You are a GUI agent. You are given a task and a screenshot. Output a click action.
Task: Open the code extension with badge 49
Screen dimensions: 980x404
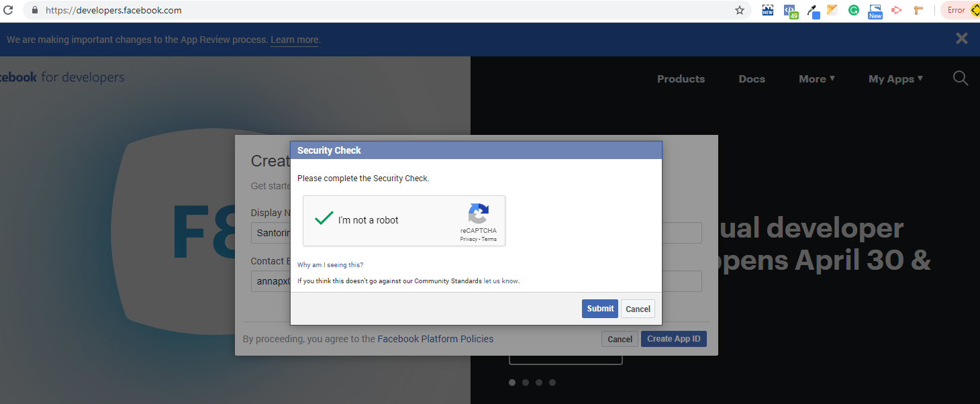790,11
